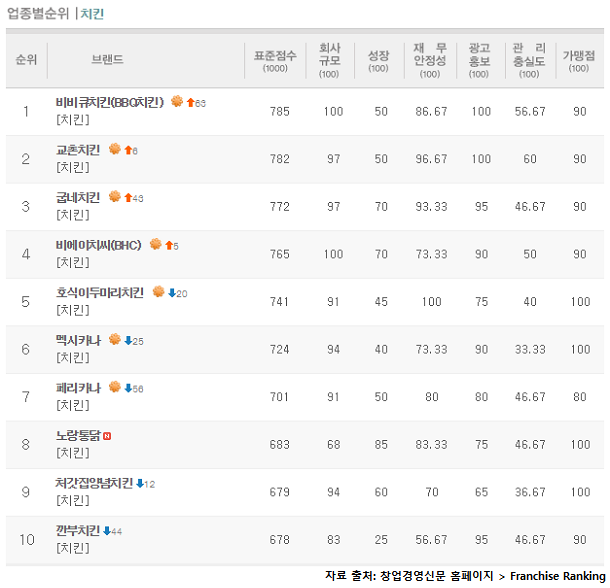Click the 브랜드 column header

tap(107, 60)
